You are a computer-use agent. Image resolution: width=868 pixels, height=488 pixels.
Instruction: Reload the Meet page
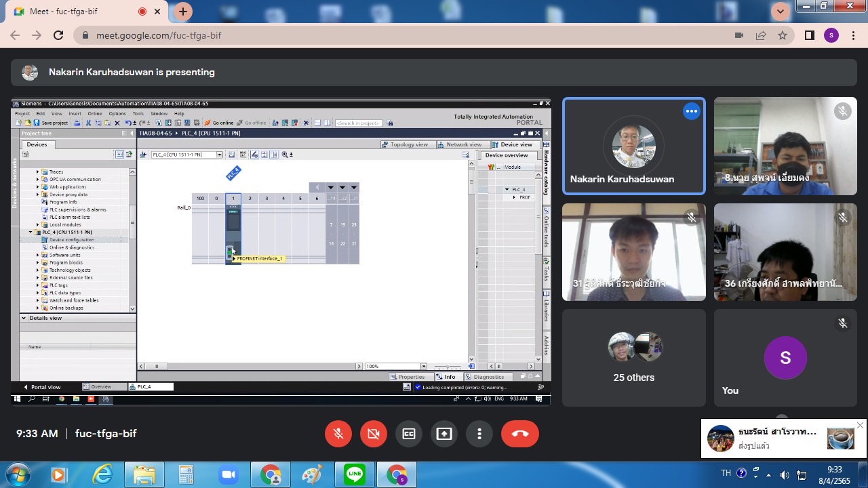coord(58,35)
